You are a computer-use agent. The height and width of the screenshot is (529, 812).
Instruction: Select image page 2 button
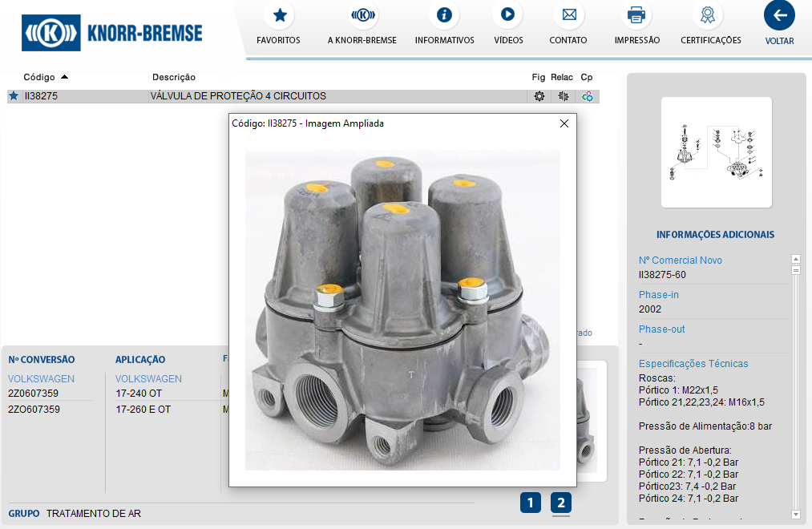pos(561,503)
